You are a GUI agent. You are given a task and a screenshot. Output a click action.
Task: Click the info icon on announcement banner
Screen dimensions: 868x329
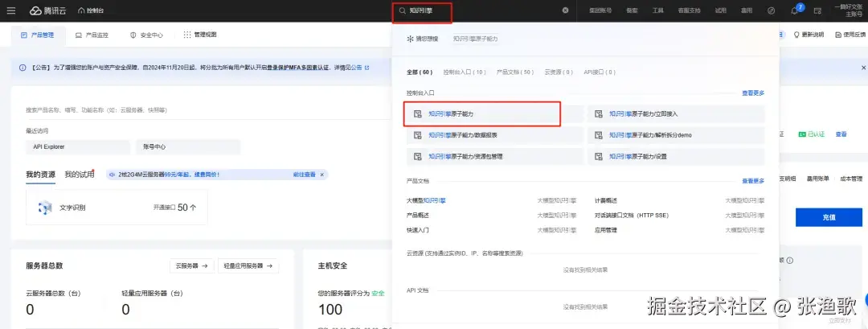[23, 68]
